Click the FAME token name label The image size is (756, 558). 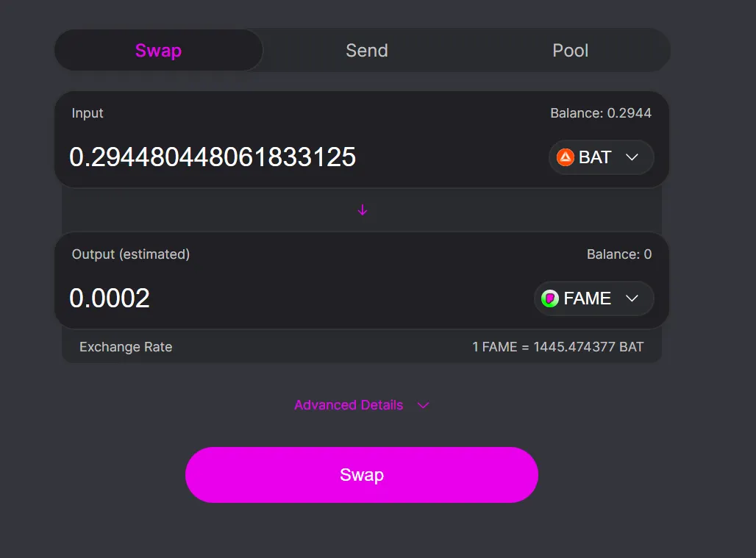588,298
